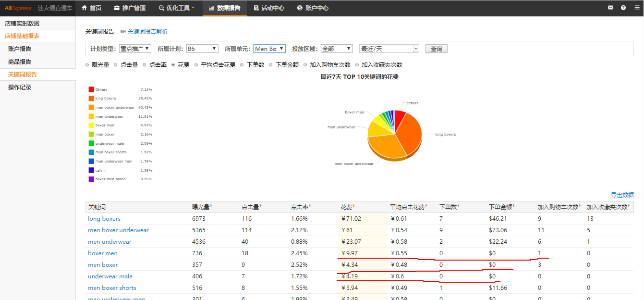This screenshot has width=644, height=300.
Task: Open the 计划类型 dropdown showing 重点推广
Action: (x=135, y=49)
